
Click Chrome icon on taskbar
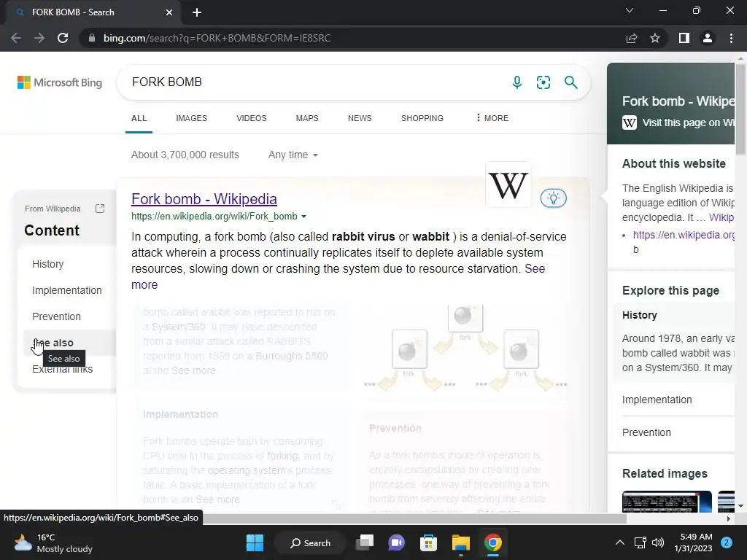493,542
